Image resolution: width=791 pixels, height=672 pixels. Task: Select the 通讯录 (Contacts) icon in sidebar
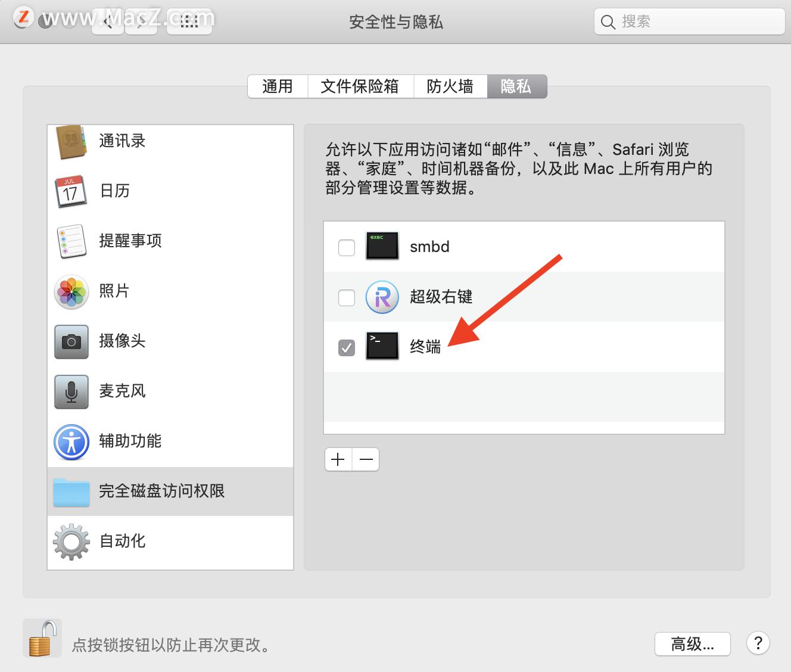coord(71,142)
